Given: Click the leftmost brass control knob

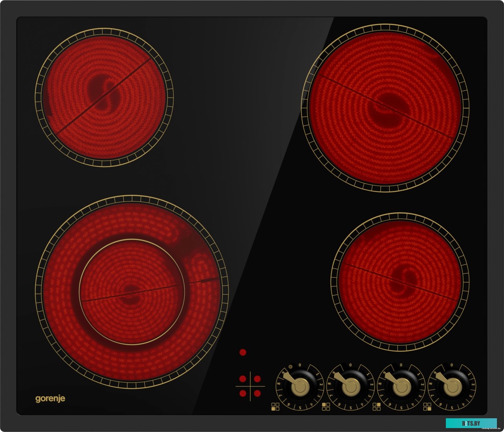Looking at the screenshot, I should coord(301,386).
